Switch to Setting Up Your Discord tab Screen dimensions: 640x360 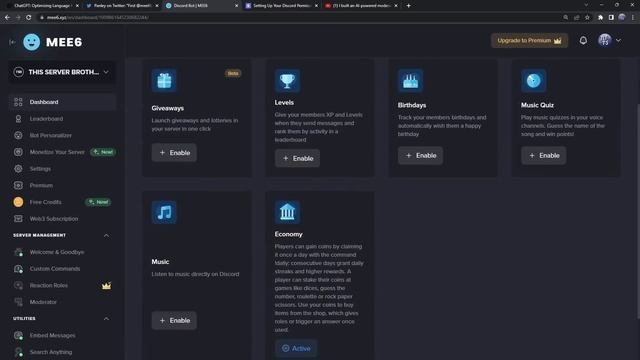tap(282, 6)
